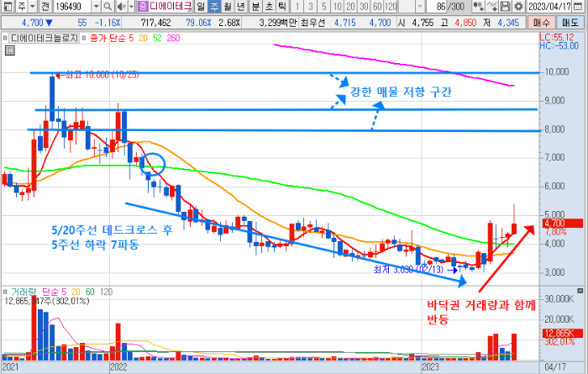Image resolution: width=588 pixels, height=374 pixels.
Task: Click the 2022 timeline label
Action: point(118,367)
